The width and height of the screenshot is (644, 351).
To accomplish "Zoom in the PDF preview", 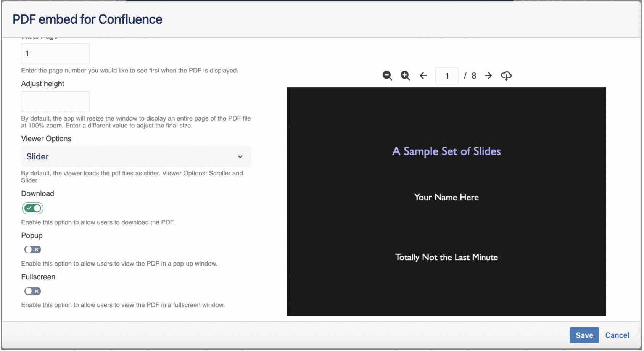I will point(405,76).
